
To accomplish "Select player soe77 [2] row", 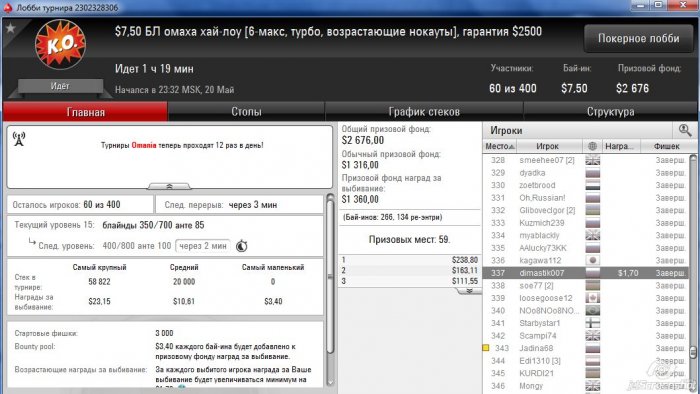I will 585,285.
